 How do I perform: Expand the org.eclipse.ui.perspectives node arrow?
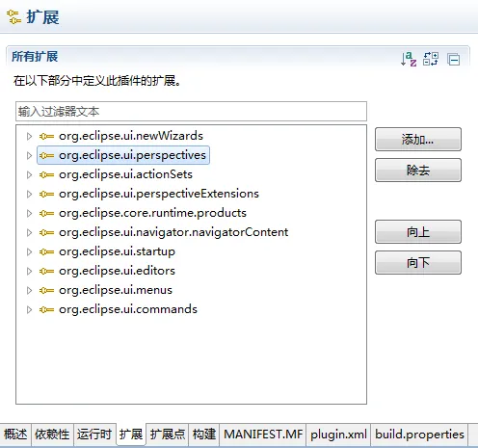pyautogui.click(x=29, y=156)
